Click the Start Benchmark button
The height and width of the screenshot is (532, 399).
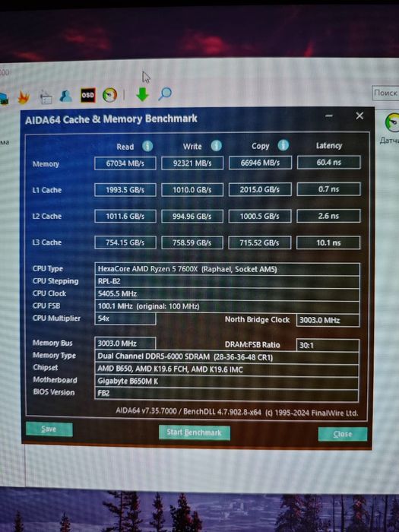tap(195, 432)
